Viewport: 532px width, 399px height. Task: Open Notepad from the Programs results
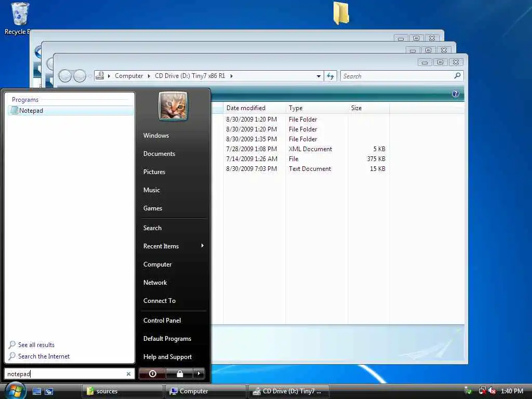coord(71,111)
